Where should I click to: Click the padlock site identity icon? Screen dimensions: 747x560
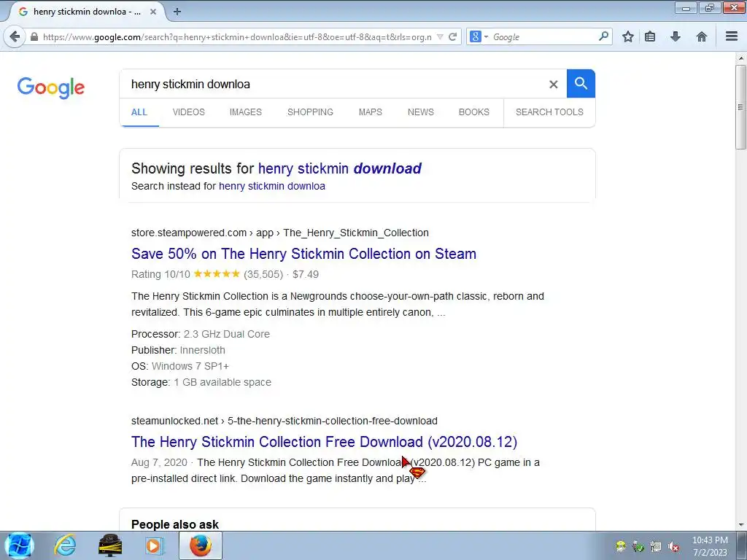(34, 36)
